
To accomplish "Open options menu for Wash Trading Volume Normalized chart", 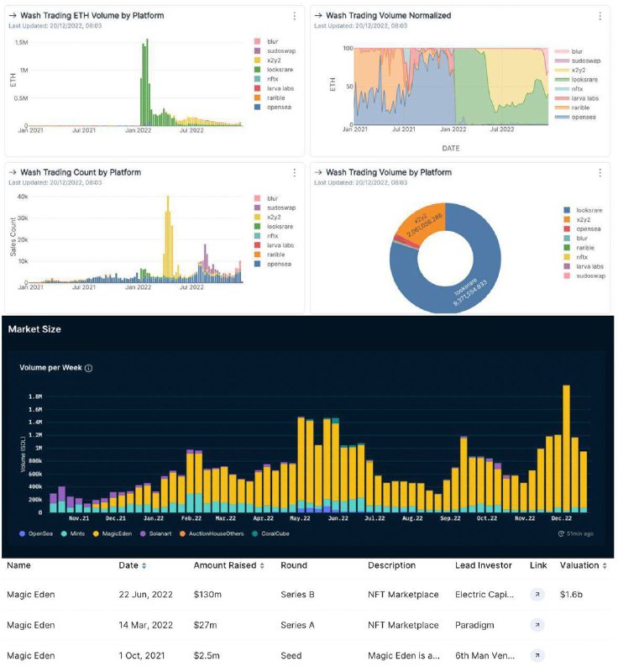I will coord(600,16).
